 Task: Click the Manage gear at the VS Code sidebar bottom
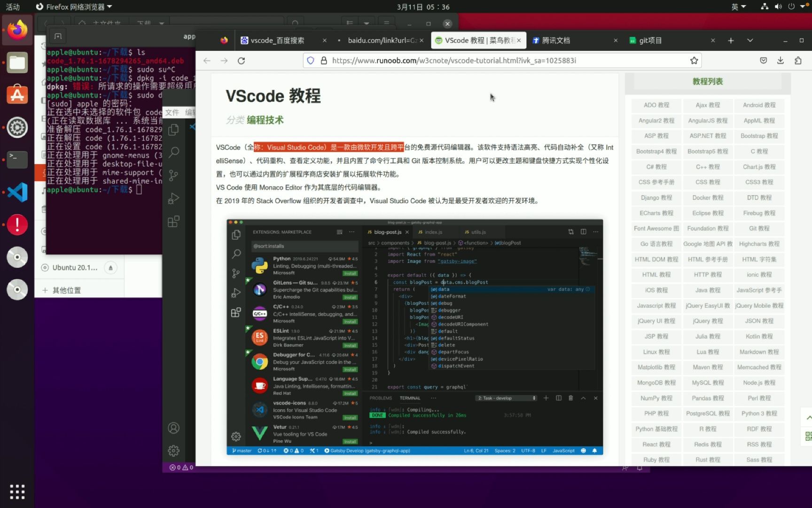point(173,451)
